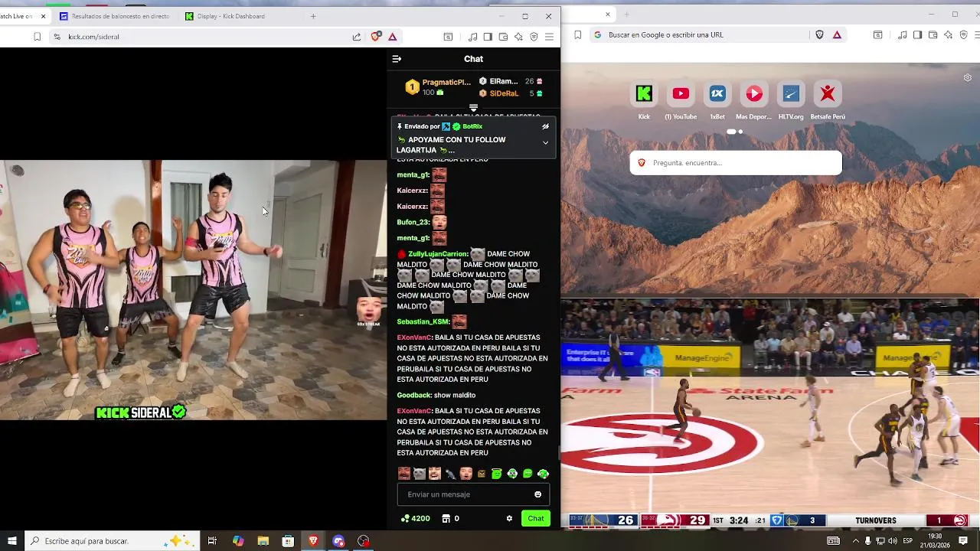Click the Bufon_23 username in chat

tap(413, 222)
